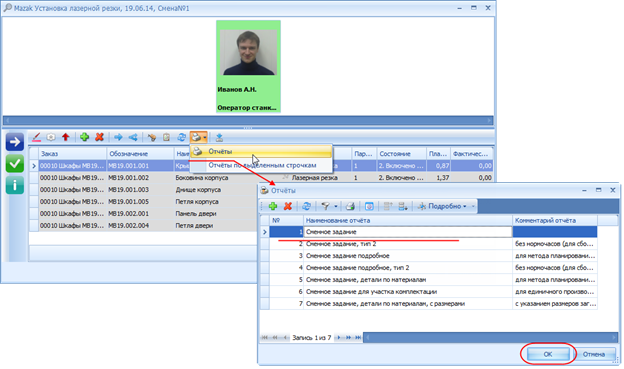Select report 'Сменное задание, тип 2'
Viewport: 624px width, 369px height.
pos(433,244)
